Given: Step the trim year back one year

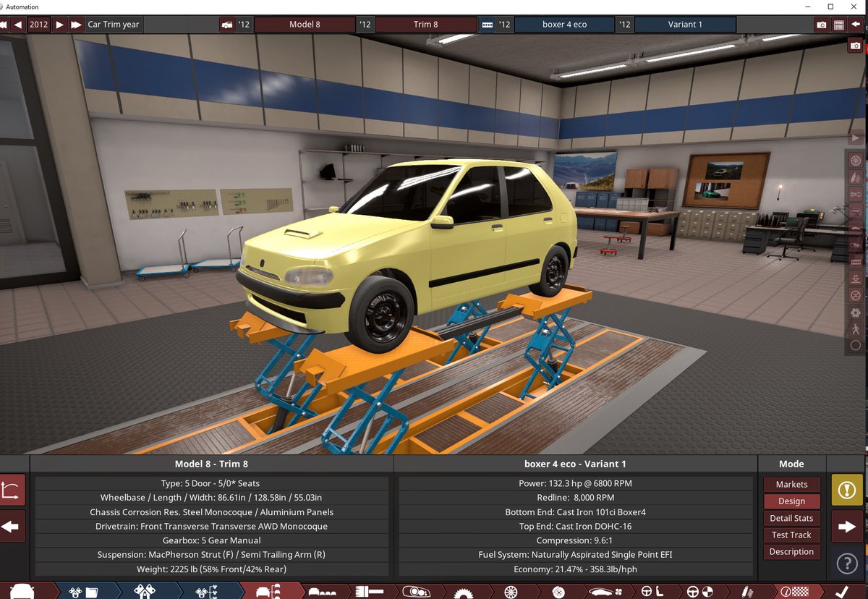Looking at the screenshot, I should [x=18, y=25].
